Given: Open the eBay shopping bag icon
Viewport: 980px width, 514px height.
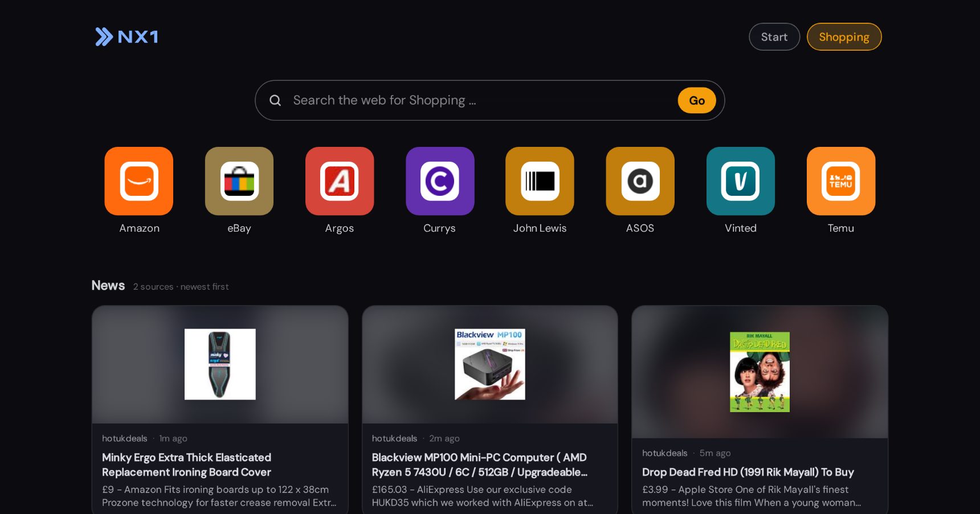Looking at the screenshot, I should tap(239, 181).
